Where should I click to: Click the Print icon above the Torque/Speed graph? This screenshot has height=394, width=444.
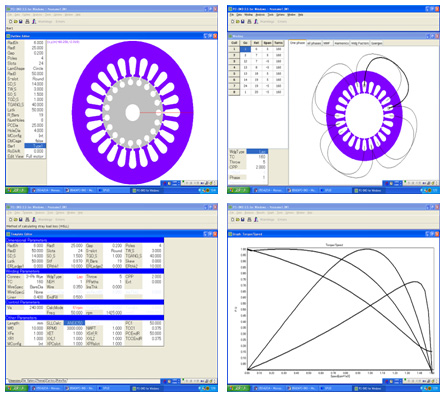tap(249, 220)
